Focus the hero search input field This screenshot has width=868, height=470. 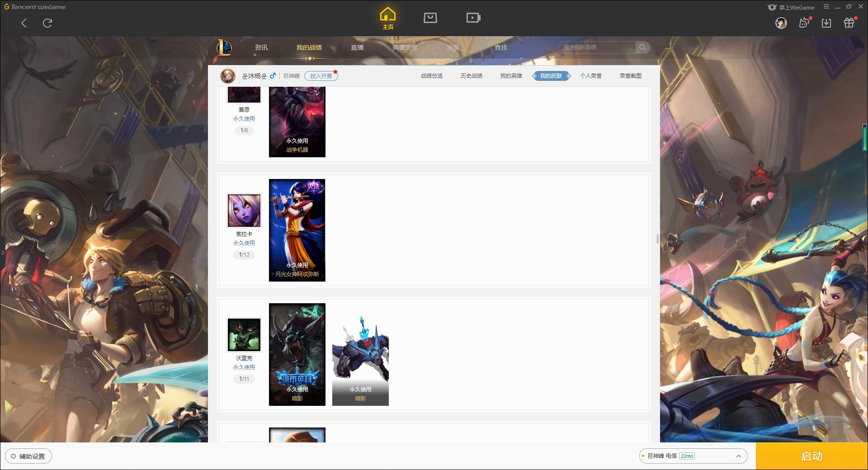click(597, 47)
